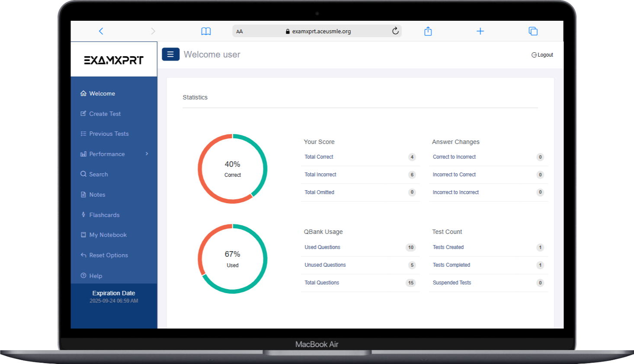Open Create Test in sidebar
634x364 pixels.
(105, 114)
